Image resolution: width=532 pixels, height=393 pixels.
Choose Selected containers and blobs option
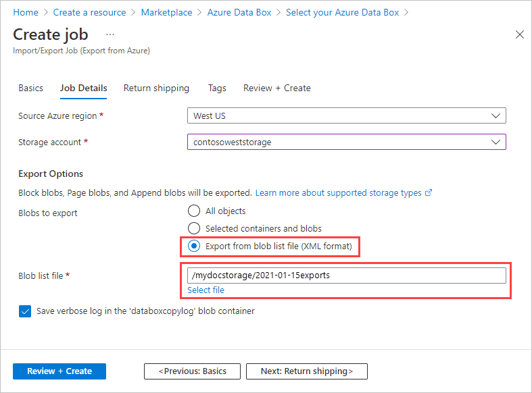[194, 228]
